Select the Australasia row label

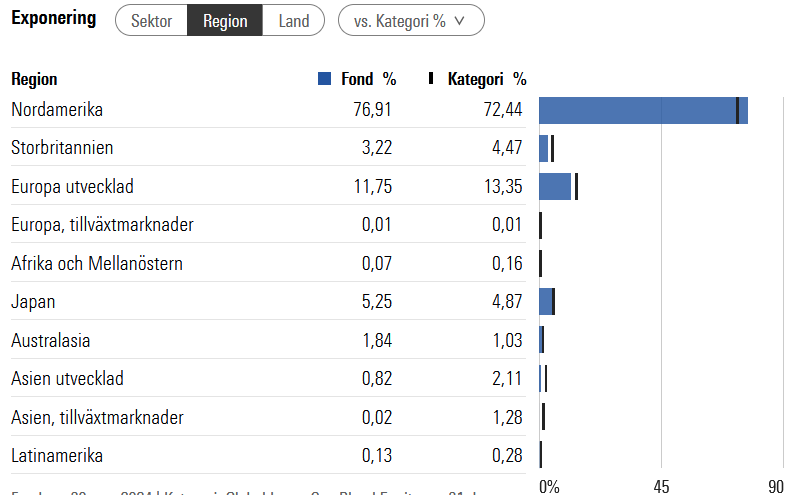point(51,341)
